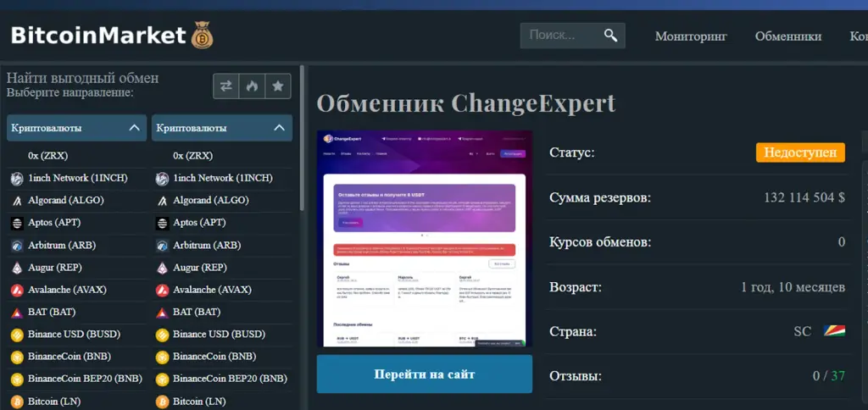Click the green 37 reviews count

(x=838, y=376)
